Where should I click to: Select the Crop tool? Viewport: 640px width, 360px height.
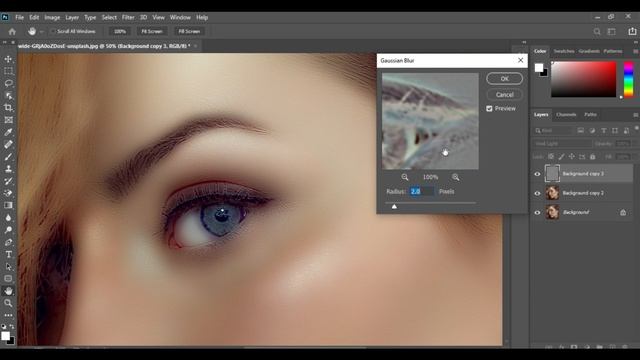8,108
